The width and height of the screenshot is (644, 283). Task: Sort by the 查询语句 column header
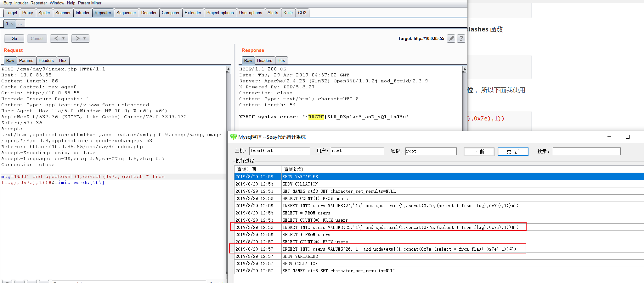tap(462, 169)
